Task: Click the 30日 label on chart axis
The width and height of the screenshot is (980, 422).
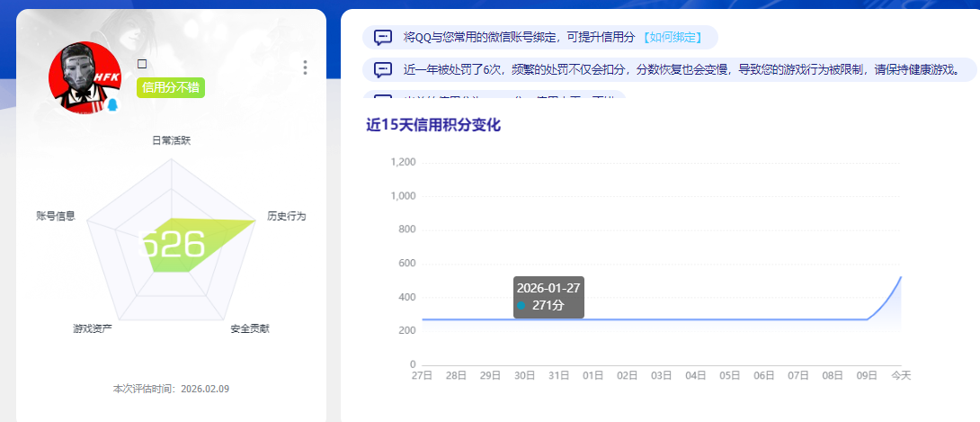Action: click(x=525, y=376)
